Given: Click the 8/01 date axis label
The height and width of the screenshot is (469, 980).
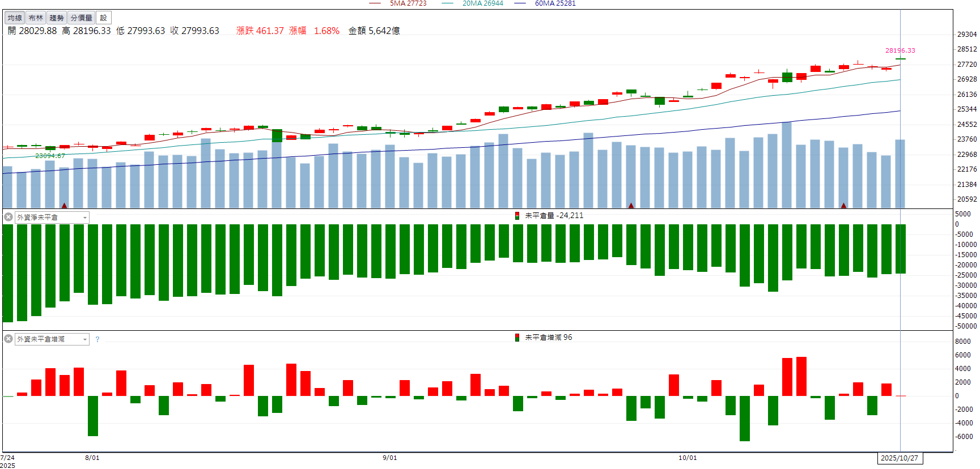Looking at the screenshot, I should tap(92, 458).
